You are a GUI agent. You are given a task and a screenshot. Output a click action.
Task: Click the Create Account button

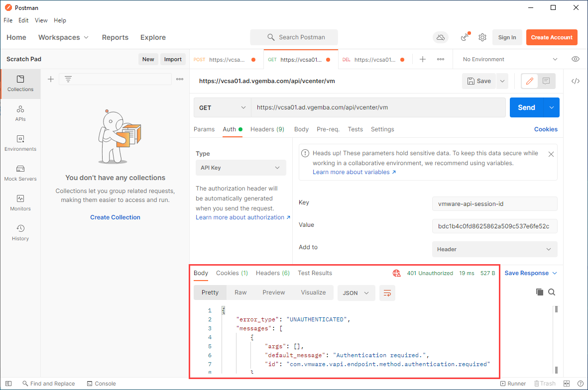pos(552,37)
